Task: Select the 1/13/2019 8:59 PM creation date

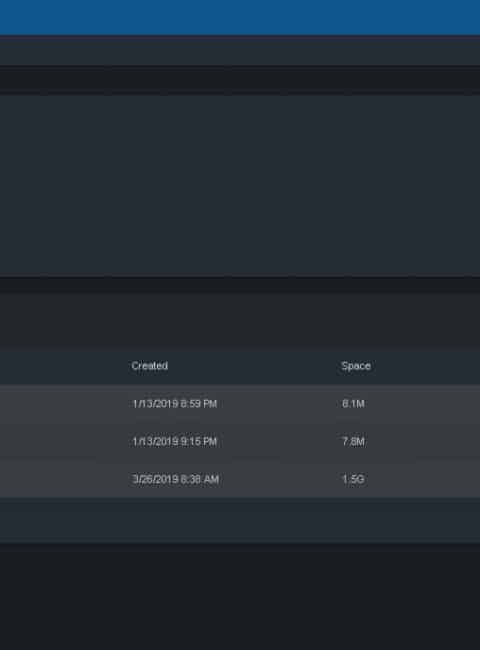Action: tap(175, 403)
